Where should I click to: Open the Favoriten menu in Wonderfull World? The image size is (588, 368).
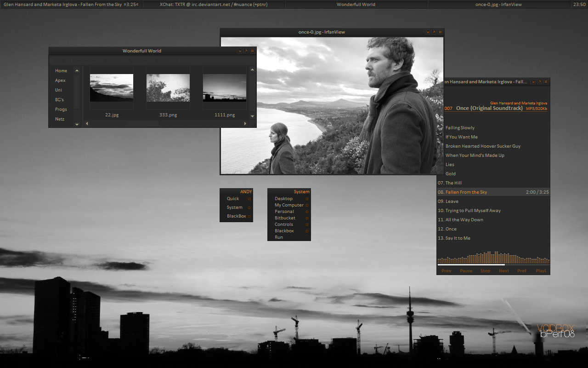coord(138,60)
